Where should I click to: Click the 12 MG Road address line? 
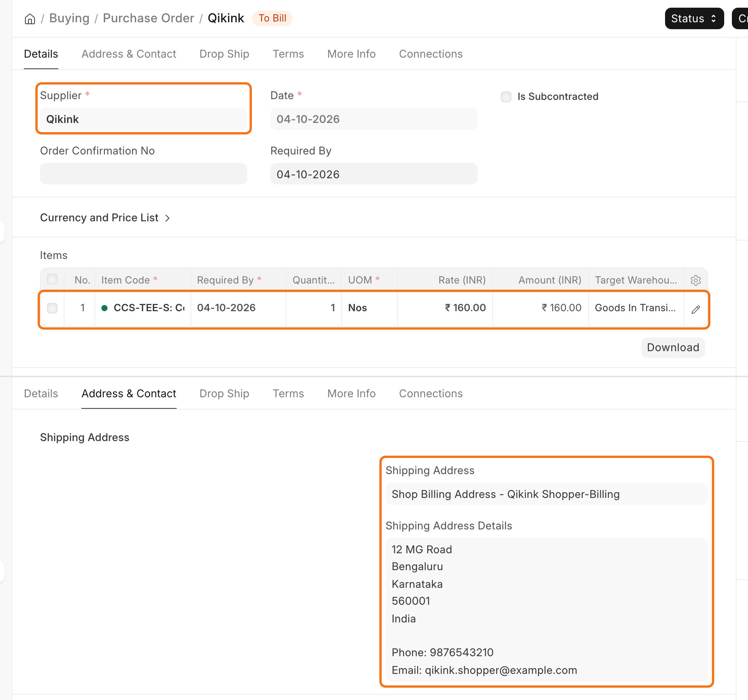pos(422,549)
